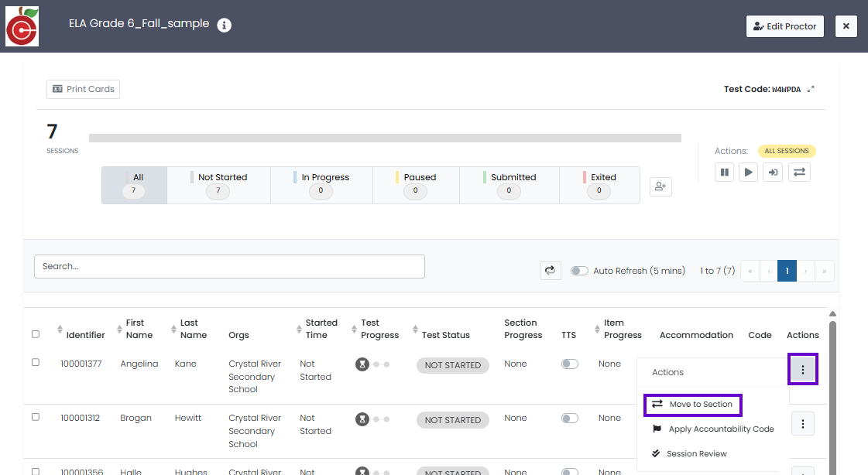Viewport: 868px width, 475px height.
Task: Enable the Auto Refresh toggle
Action: pyautogui.click(x=579, y=271)
